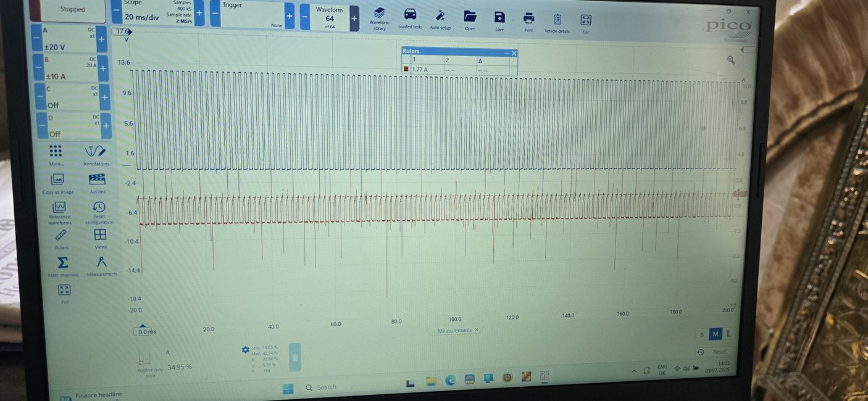Open the Windows Start menu

click(x=288, y=388)
